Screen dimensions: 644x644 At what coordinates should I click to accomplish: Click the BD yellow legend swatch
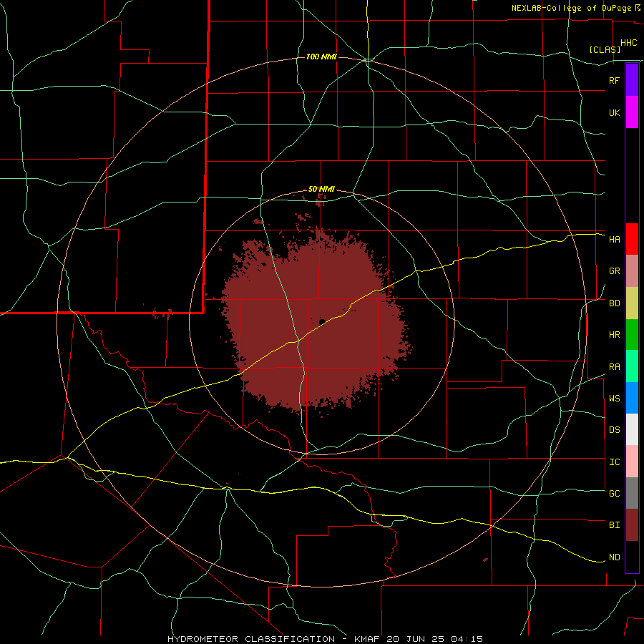632,303
